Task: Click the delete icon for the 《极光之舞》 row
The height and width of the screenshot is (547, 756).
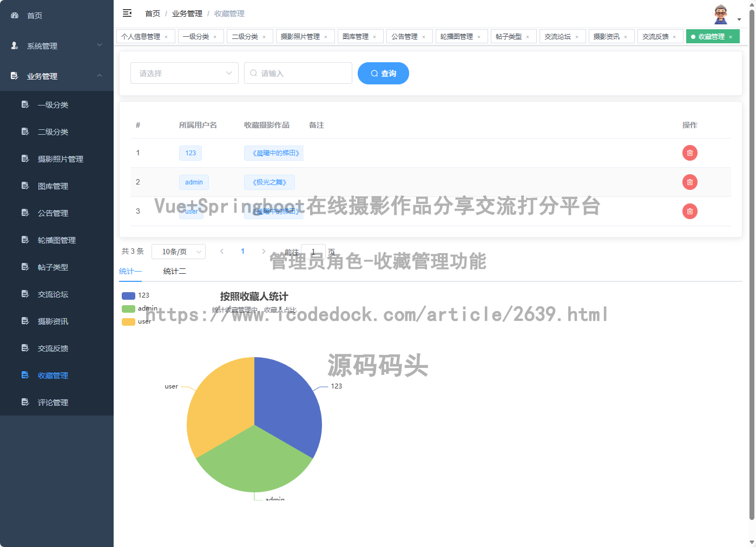Action: [689, 182]
